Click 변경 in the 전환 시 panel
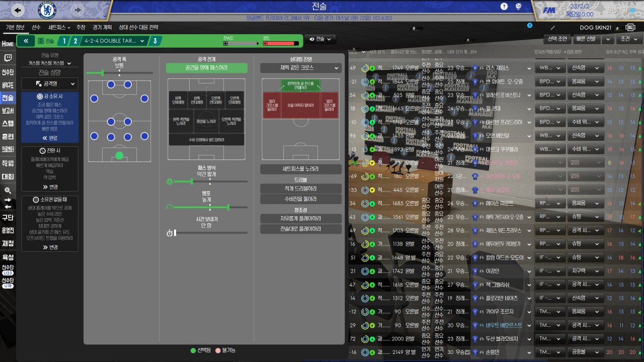 (x=50, y=187)
